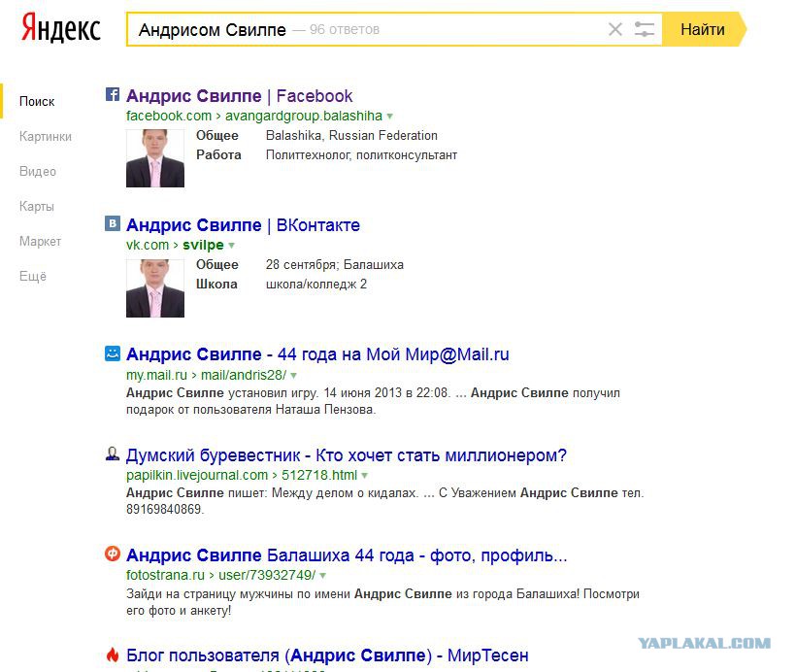Click the 512718.html URL path
The height and width of the screenshot is (672, 796).
319,475
